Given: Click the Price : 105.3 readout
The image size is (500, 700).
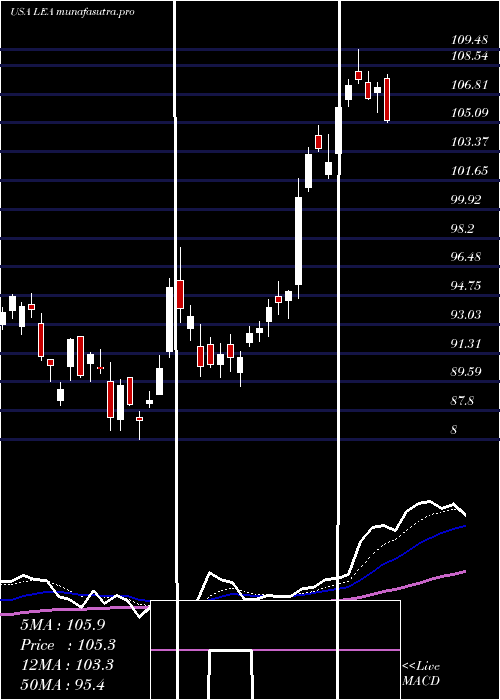Looking at the screenshot, I should 68,645.
